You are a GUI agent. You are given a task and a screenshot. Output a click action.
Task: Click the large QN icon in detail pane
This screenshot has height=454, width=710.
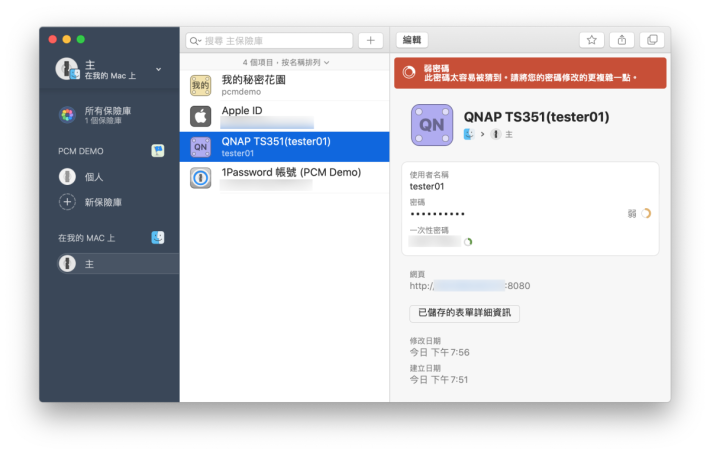coord(432,125)
